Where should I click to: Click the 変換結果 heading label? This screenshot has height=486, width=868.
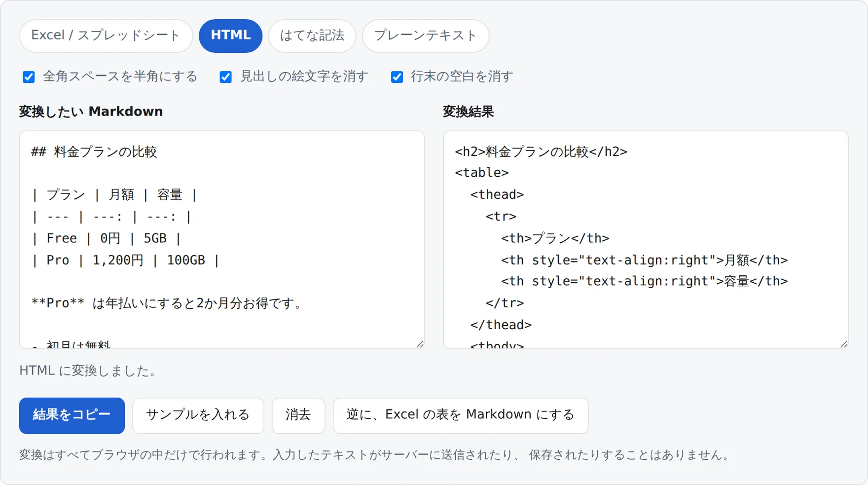pos(468,112)
